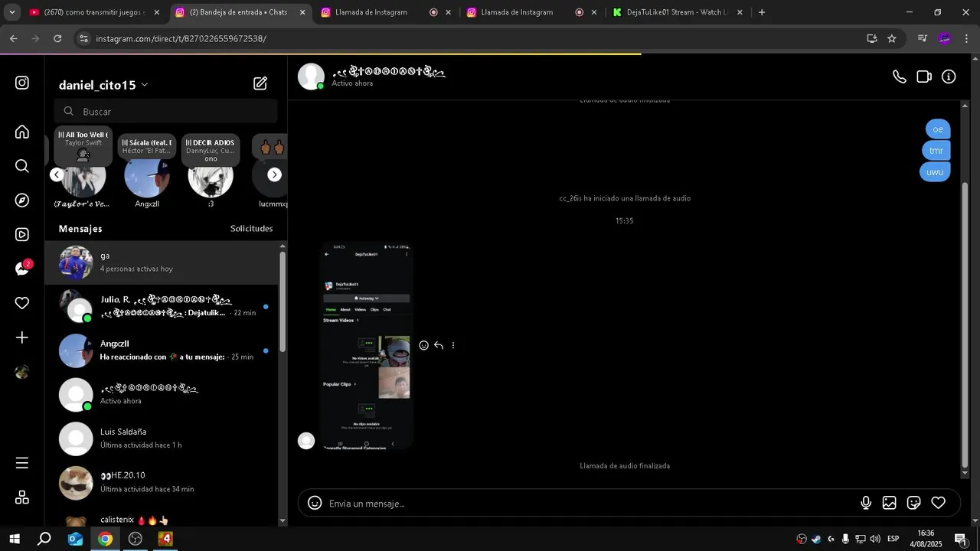Go back to previous page
The width and height of the screenshot is (980, 551).
(x=14, y=38)
